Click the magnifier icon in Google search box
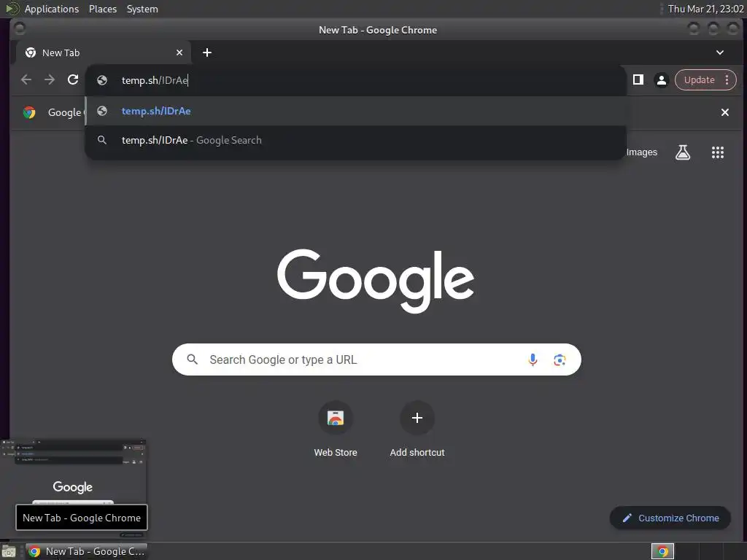This screenshot has height=560, width=747. click(192, 359)
